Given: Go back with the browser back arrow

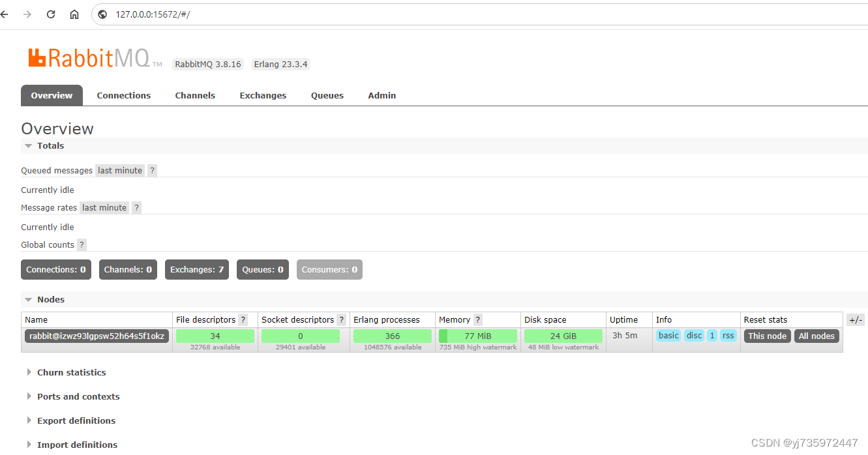Looking at the screenshot, I should click(4, 14).
